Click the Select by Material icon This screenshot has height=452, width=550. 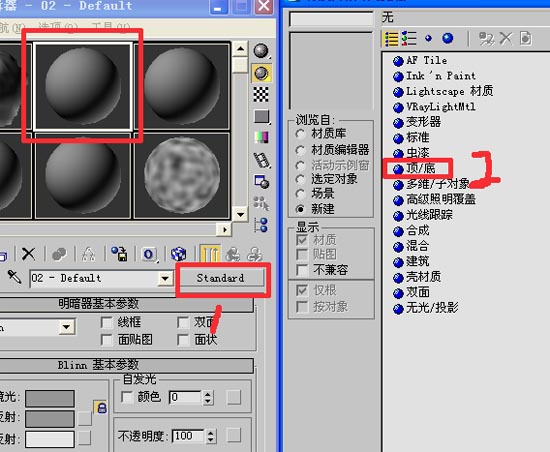point(261,203)
